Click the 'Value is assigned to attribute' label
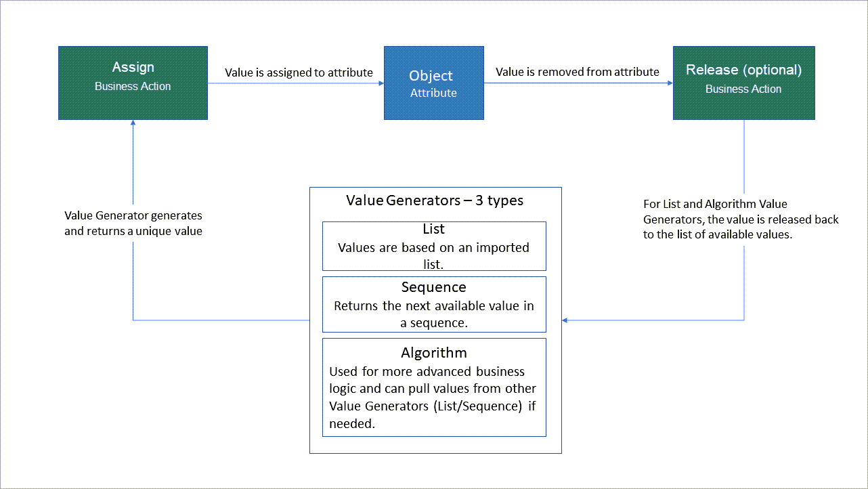 (x=299, y=72)
